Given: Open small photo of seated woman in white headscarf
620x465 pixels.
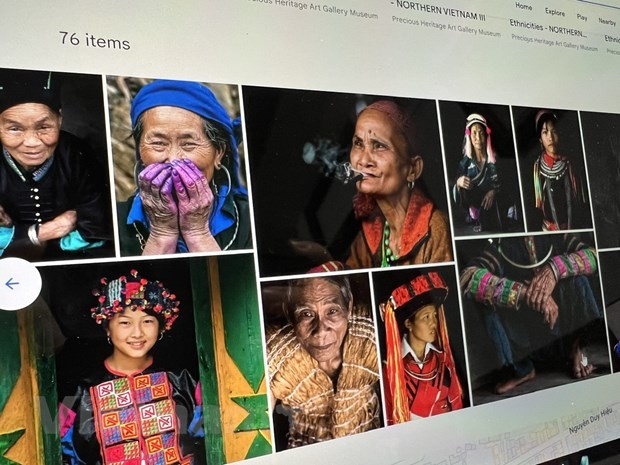Looking at the screenshot, I should [x=481, y=168].
